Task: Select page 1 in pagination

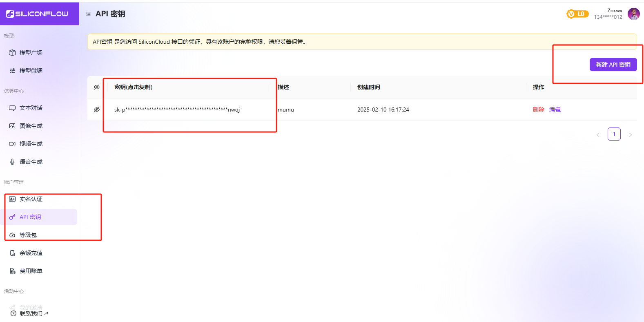Action: pos(614,134)
